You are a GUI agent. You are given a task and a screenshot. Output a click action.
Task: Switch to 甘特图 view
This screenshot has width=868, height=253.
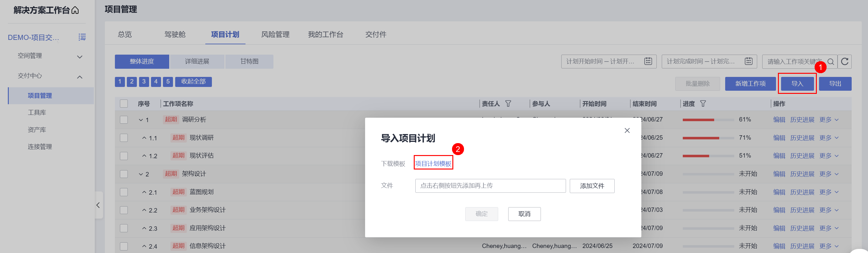249,62
